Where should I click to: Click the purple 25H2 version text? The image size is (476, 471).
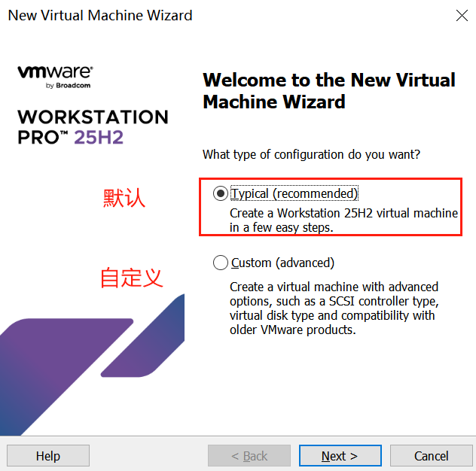(x=99, y=138)
